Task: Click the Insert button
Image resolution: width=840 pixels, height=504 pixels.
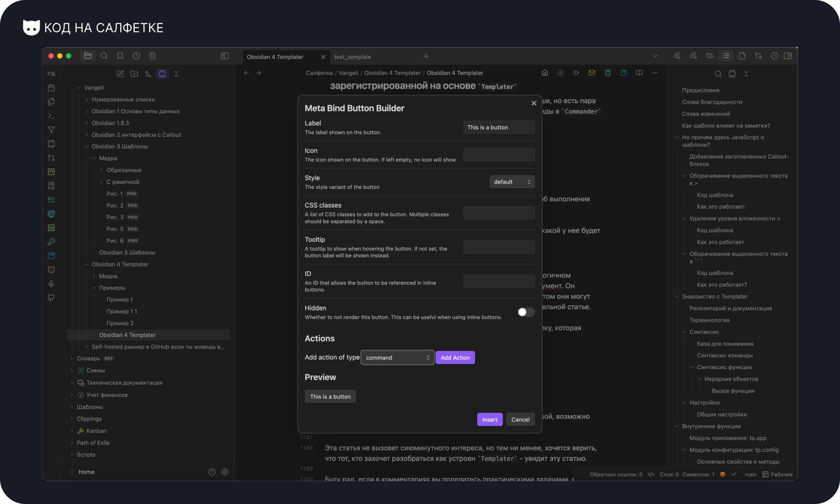Action: click(490, 420)
